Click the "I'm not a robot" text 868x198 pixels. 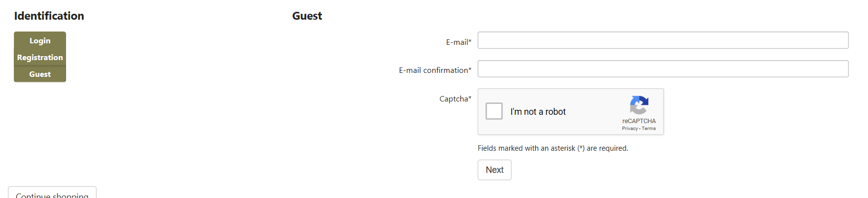point(538,112)
